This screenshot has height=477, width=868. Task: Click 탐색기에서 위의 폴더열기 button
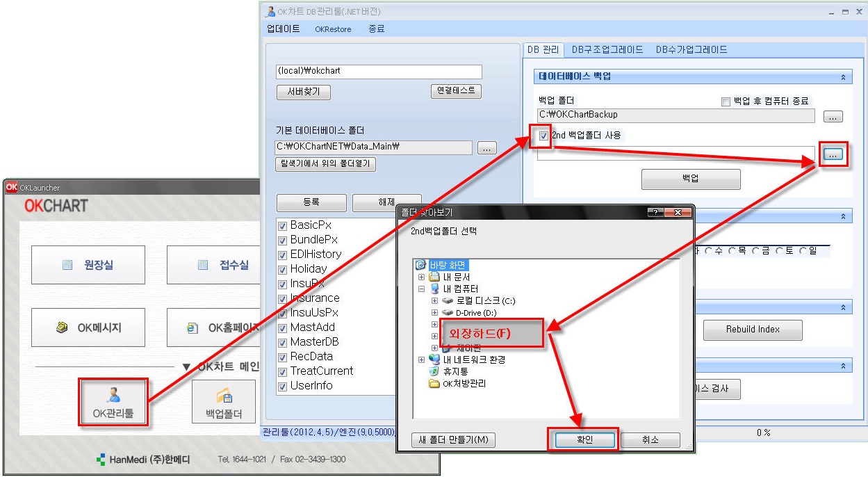pyautogui.click(x=326, y=165)
